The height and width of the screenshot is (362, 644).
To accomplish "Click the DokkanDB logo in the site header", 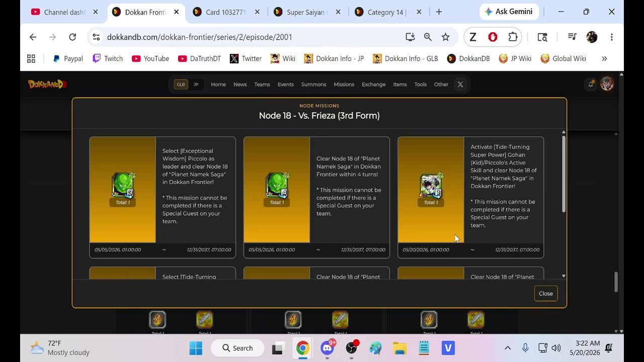I will pos(47,84).
